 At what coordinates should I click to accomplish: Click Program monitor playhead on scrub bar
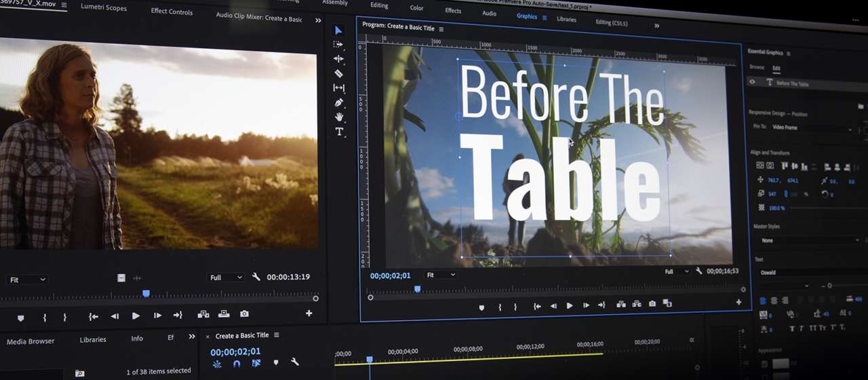[x=417, y=289]
